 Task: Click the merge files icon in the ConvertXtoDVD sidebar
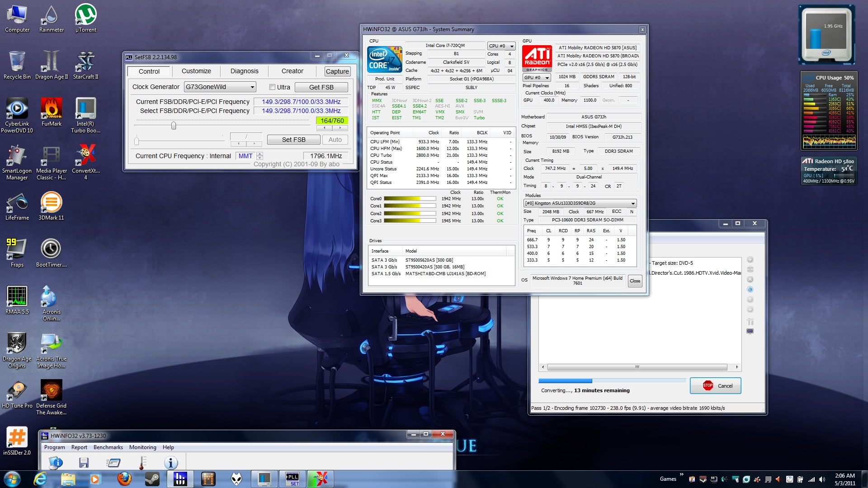pyautogui.click(x=750, y=269)
